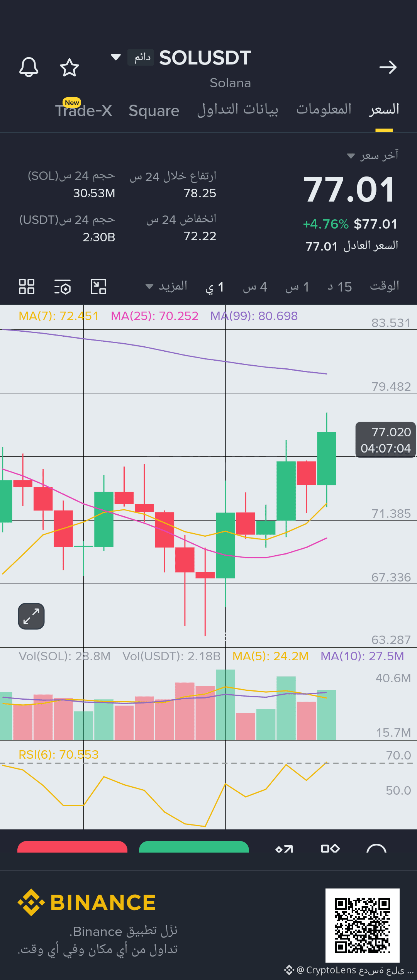This screenshot has width=417, height=980.
Task: Tap the red sell button
Action: pos(72,847)
